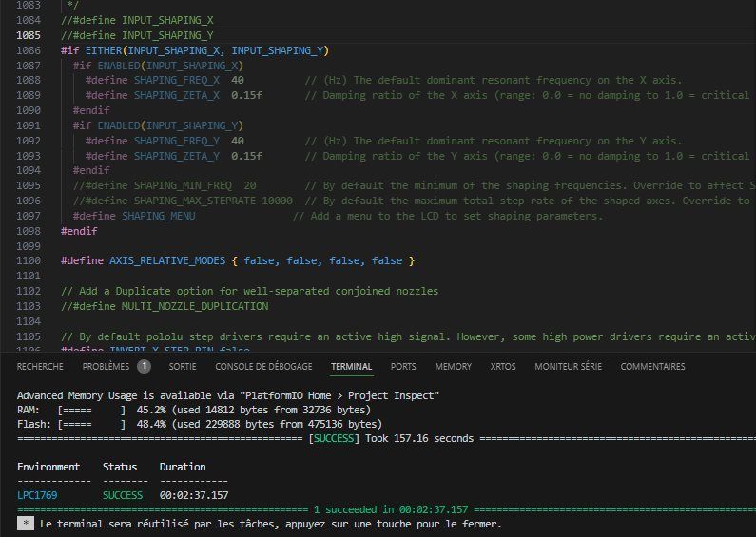Image resolution: width=756 pixels, height=537 pixels.
Task: Switch to the COMMENTAIRES tab
Action: point(652,366)
